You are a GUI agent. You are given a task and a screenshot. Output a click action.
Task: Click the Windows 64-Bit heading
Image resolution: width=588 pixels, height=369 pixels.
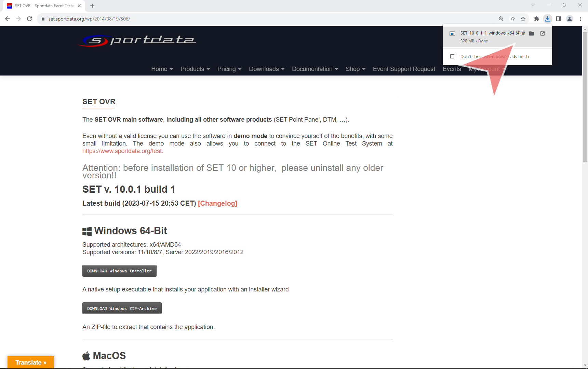(x=131, y=231)
